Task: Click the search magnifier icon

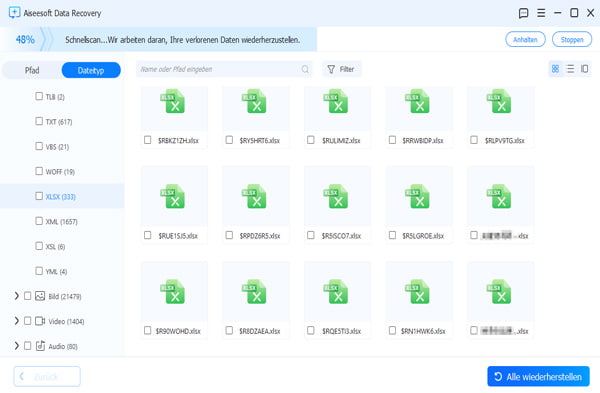Action: (305, 69)
